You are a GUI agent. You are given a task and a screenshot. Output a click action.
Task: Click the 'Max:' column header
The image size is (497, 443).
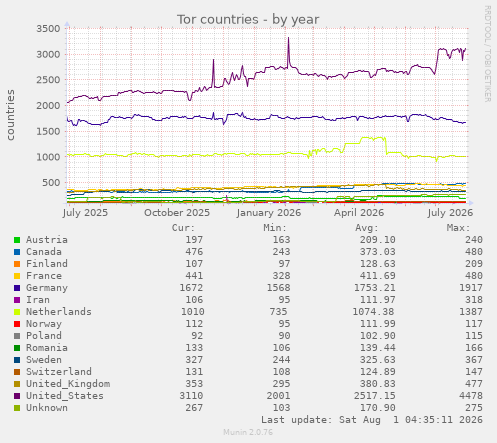point(458,228)
